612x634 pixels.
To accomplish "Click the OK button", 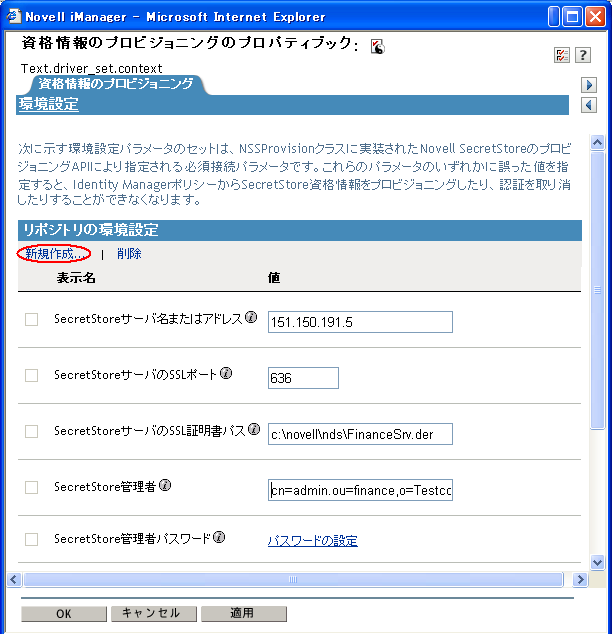I will click(64, 613).
